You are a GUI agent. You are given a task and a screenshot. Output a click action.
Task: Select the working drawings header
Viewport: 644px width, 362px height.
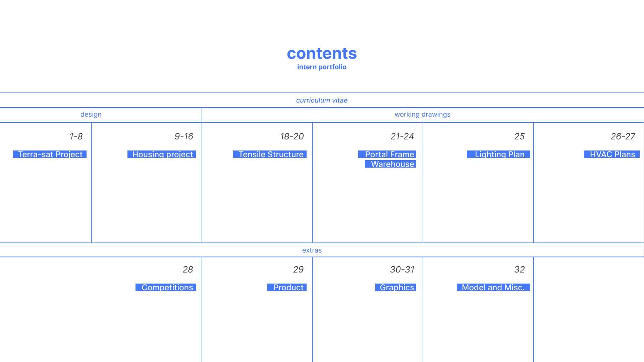coord(422,114)
